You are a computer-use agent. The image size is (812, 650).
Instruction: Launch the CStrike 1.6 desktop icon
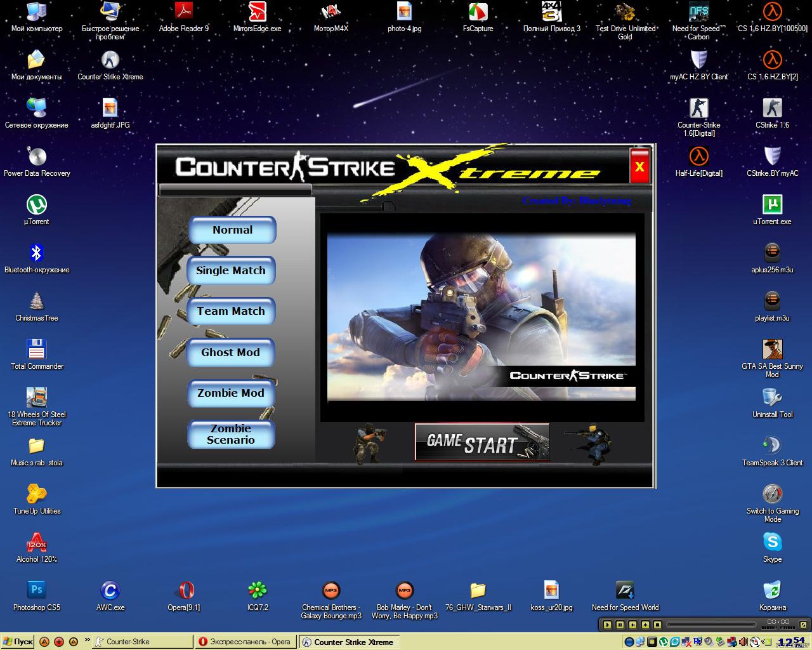[x=773, y=114]
